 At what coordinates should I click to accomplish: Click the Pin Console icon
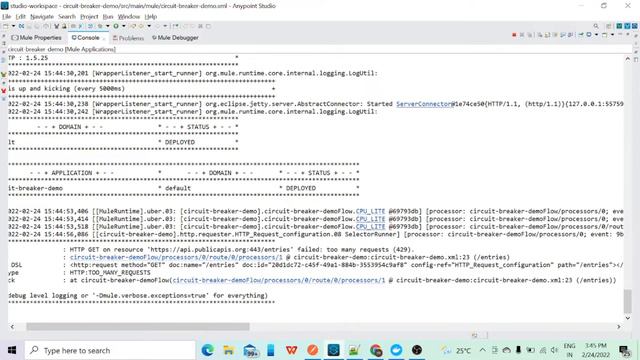tap(581, 35)
